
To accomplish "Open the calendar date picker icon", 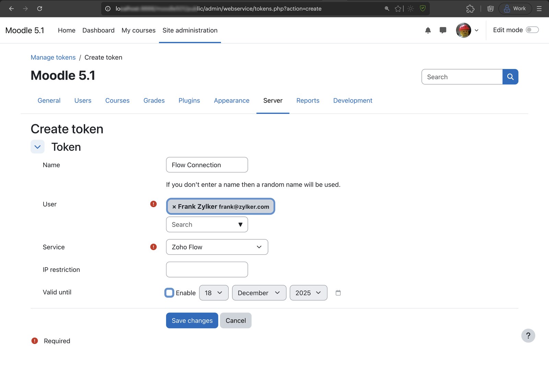I will pos(338,293).
